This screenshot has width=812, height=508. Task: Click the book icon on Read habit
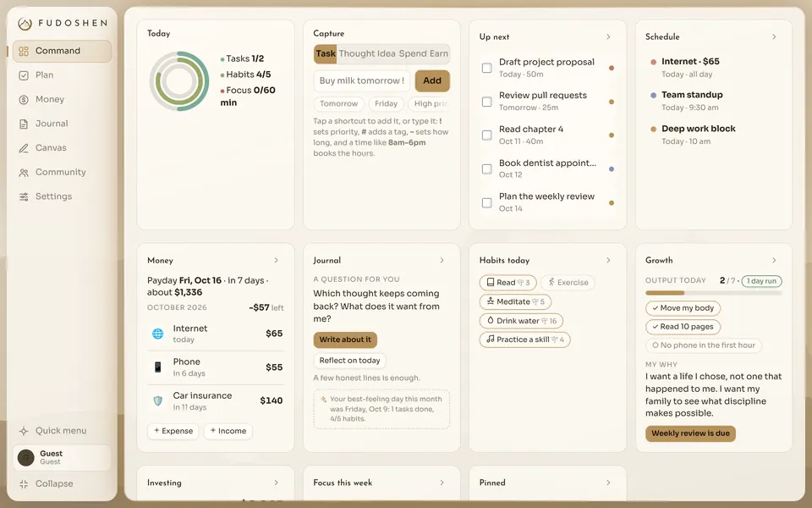pos(490,283)
